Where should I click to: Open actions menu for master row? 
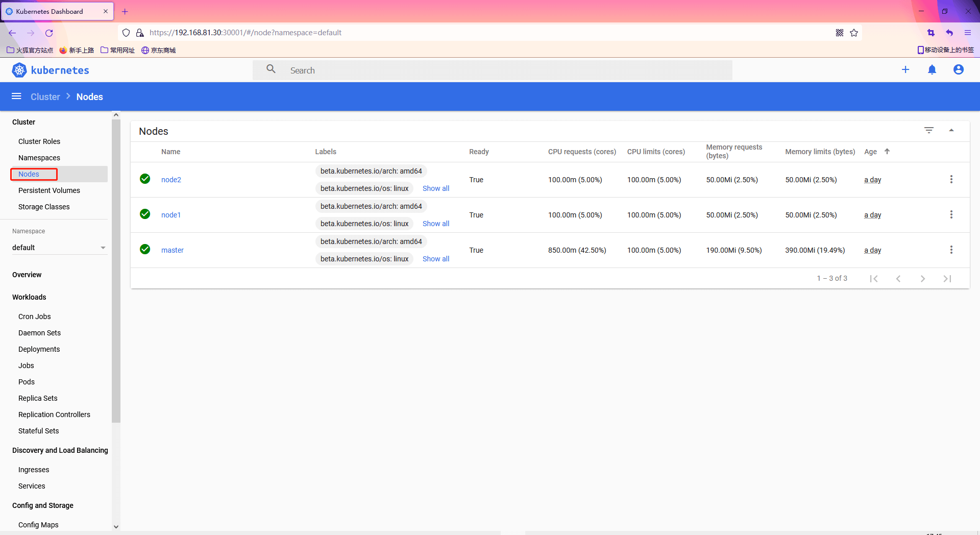pyautogui.click(x=951, y=250)
